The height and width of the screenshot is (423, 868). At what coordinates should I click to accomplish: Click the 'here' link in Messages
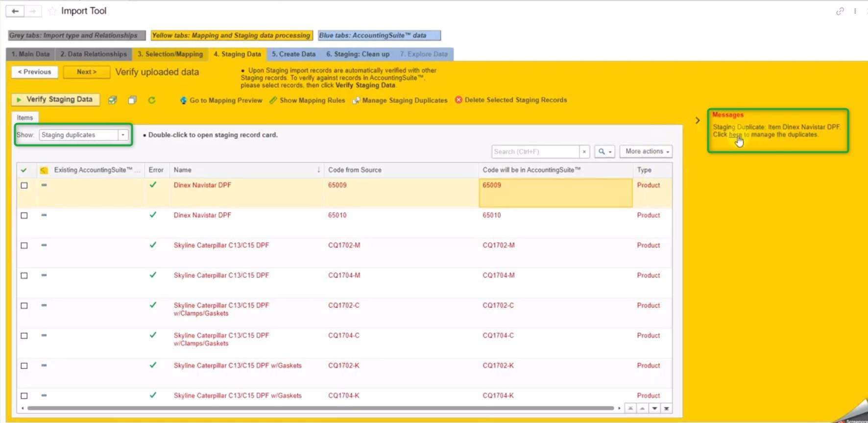point(735,135)
